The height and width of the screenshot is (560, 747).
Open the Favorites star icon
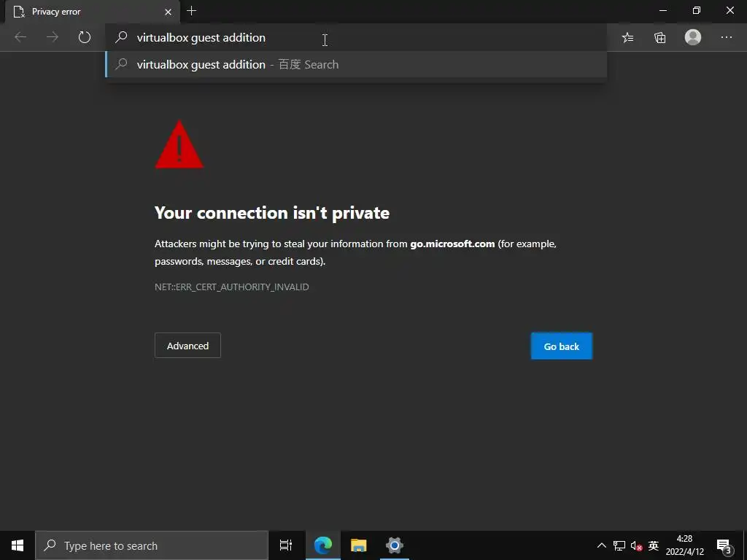tap(628, 37)
